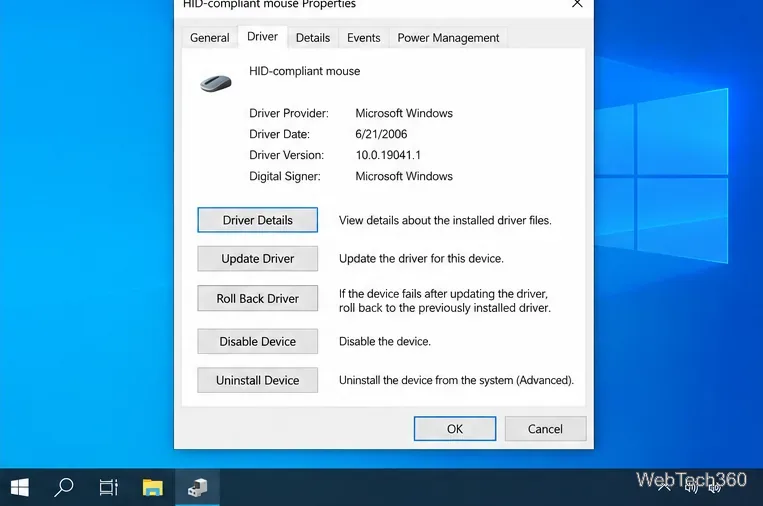Confirm the dialog with OK
Image resolution: width=763 pixels, height=506 pixels.
[455, 429]
